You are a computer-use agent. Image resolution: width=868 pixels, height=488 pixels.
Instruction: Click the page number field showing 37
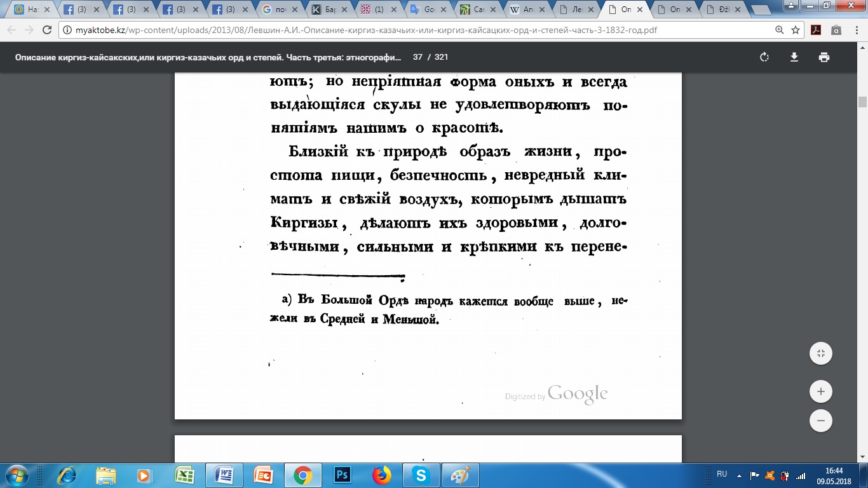click(x=417, y=57)
